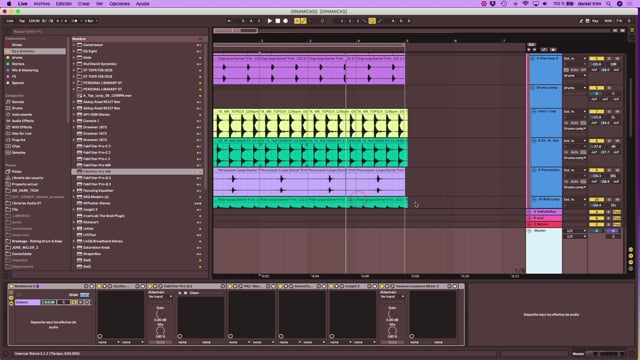Viewport: 640px width, 360px height.
Task: Click the yellow hats + clap audio clip
Action: 310,123
